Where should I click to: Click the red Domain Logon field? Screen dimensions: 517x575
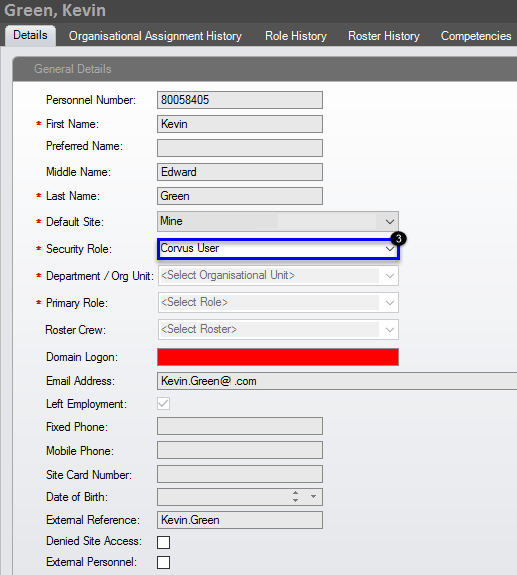(x=278, y=357)
